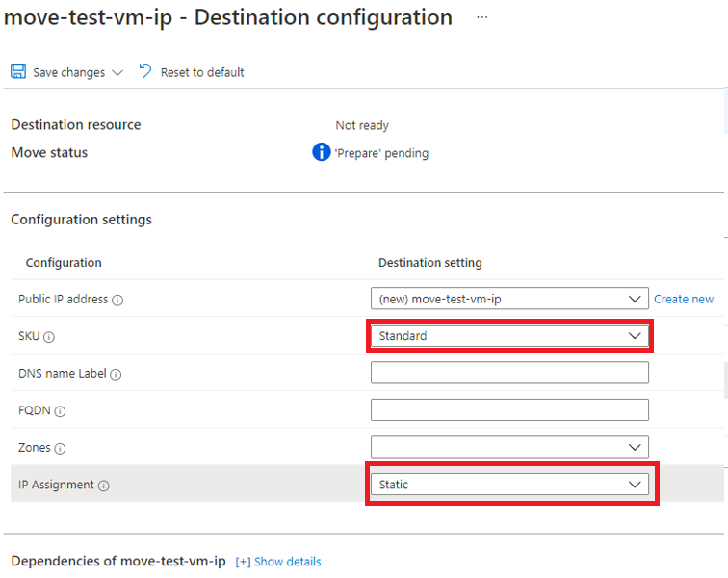
Task: Open the empty Zones dropdown
Action: 509,447
